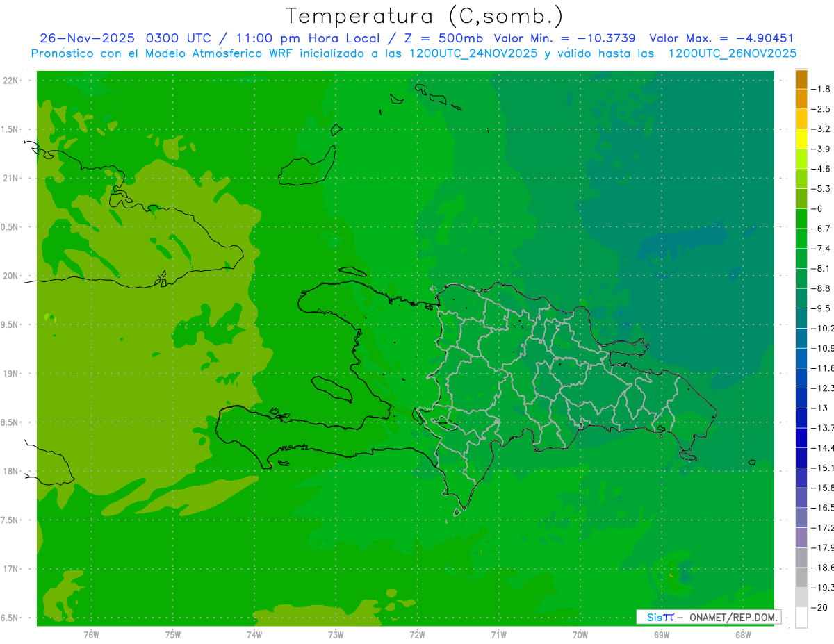Click the "21N" latitude label
The width and height of the screenshot is (834, 644).
10,178
